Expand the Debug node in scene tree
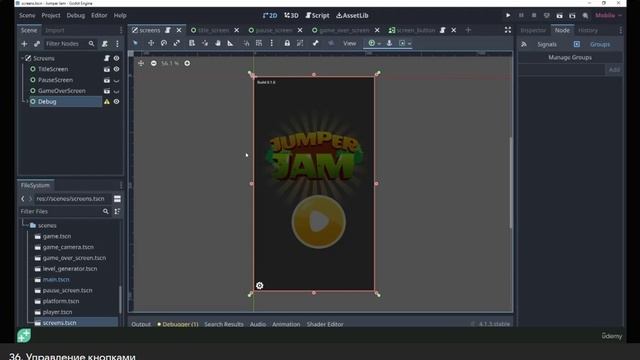This screenshot has width=640, height=360. click(27, 102)
